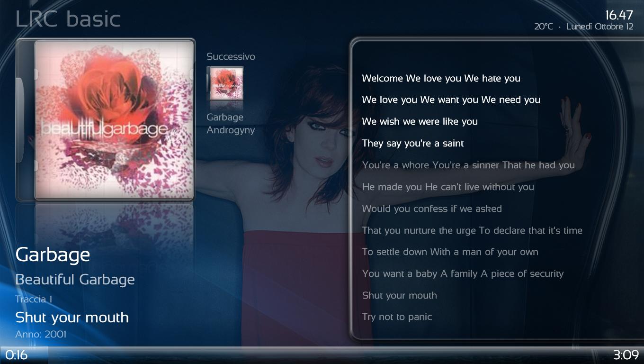Viewport: 644px width, 364px height.
Task: Click the 16.47 clock display
Action: (619, 15)
